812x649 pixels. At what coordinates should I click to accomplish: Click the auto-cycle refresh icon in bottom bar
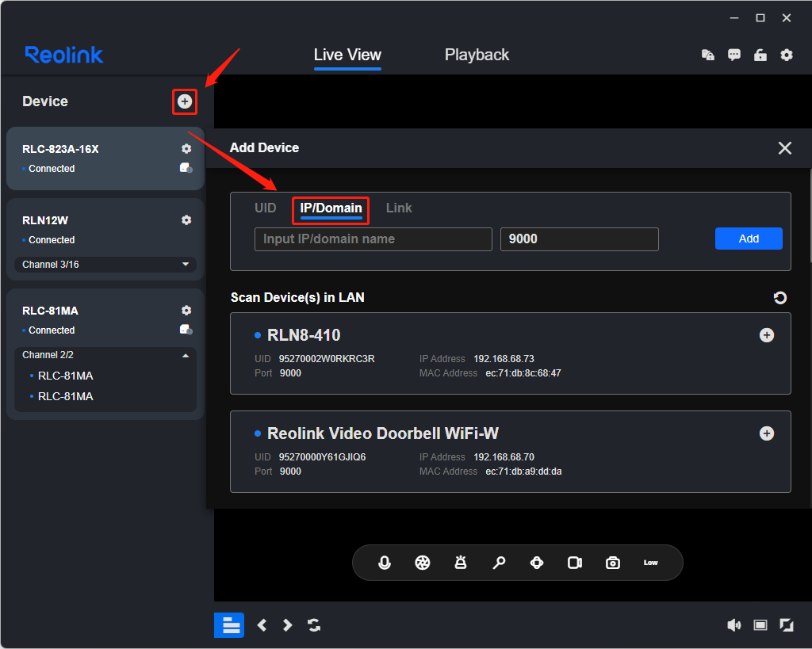[x=314, y=625]
